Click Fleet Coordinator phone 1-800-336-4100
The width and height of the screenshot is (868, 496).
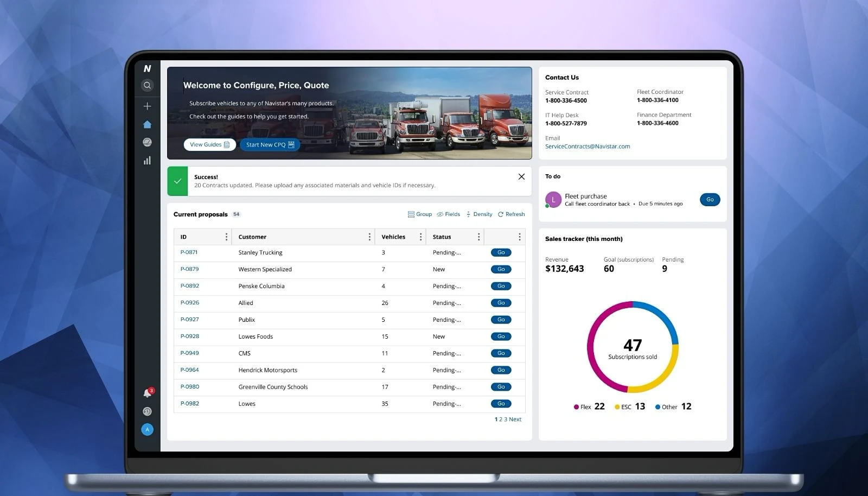pyautogui.click(x=658, y=100)
